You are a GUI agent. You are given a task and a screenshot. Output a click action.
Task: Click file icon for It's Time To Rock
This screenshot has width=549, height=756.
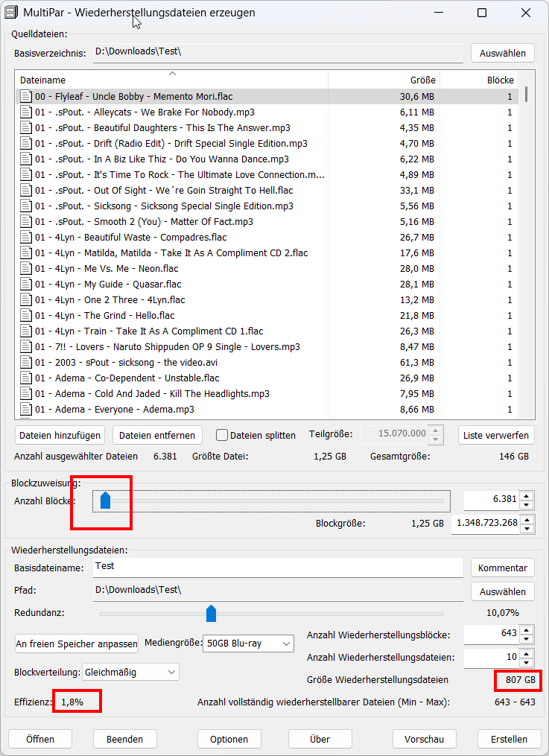coord(26,174)
